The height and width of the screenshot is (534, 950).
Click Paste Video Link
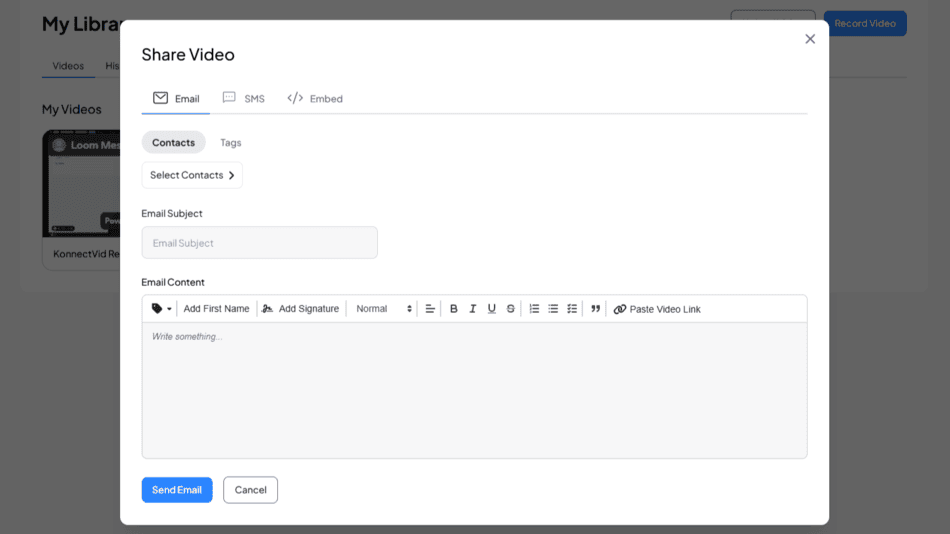point(657,309)
